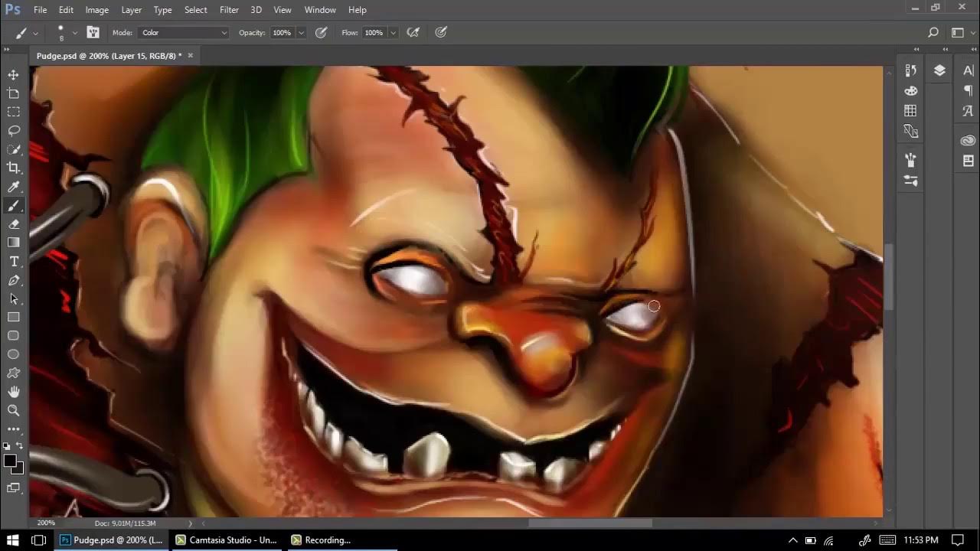Open the tool preset picker arrow
980x551 pixels.
point(35,34)
